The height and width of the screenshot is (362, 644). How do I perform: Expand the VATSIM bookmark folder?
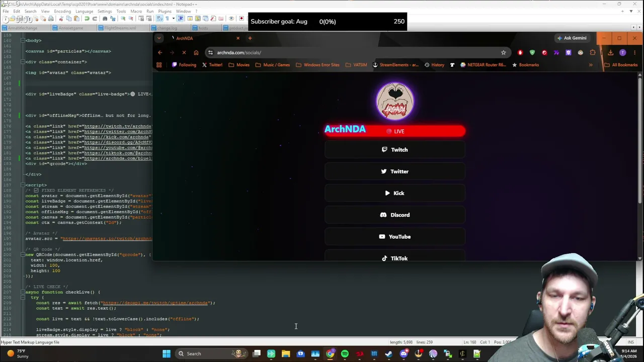pyautogui.click(x=356, y=65)
